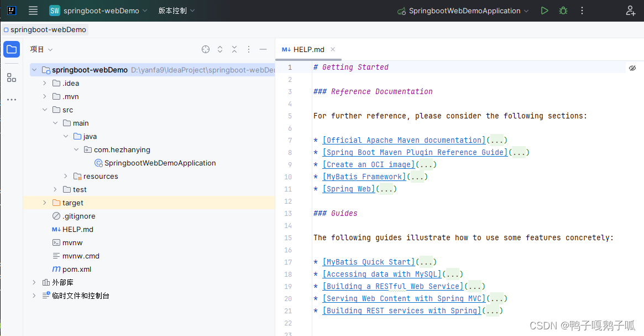The height and width of the screenshot is (336, 644).
Task: Collapse the springboot-webDemo root node
Action: point(34,70)
